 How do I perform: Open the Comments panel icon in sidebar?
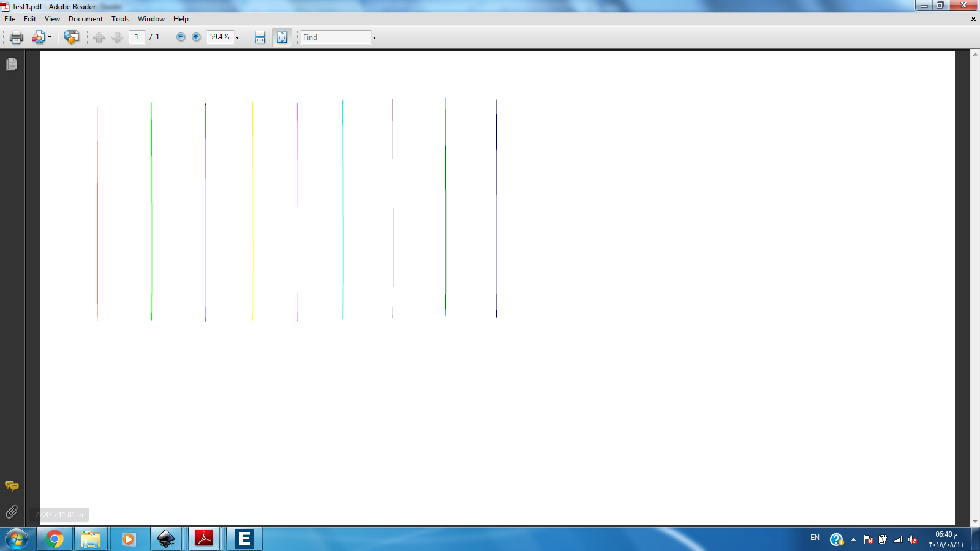pyautogui.click(x=12, y=486)
